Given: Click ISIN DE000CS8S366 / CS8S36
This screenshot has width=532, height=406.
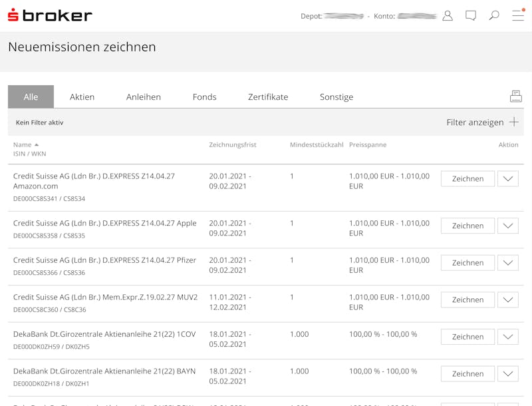Looking at the screenshot, I should click(x=49, y=273).
